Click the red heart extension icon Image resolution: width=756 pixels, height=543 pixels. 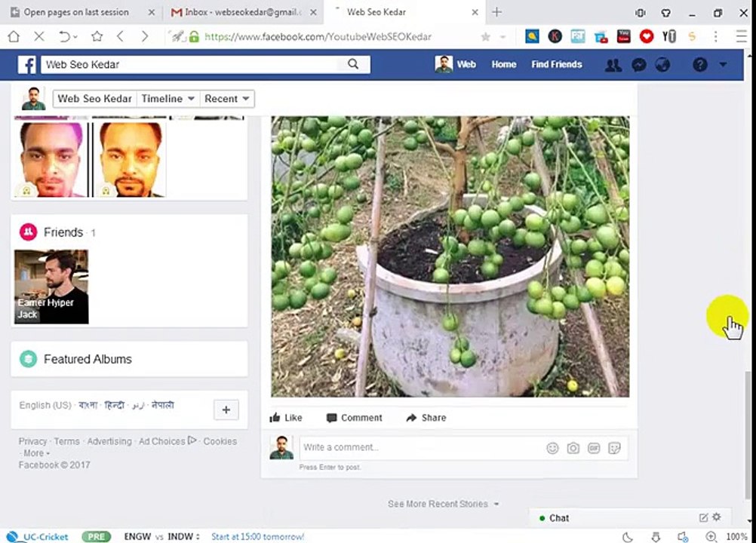pyautogui.click(x=646, y=36)
